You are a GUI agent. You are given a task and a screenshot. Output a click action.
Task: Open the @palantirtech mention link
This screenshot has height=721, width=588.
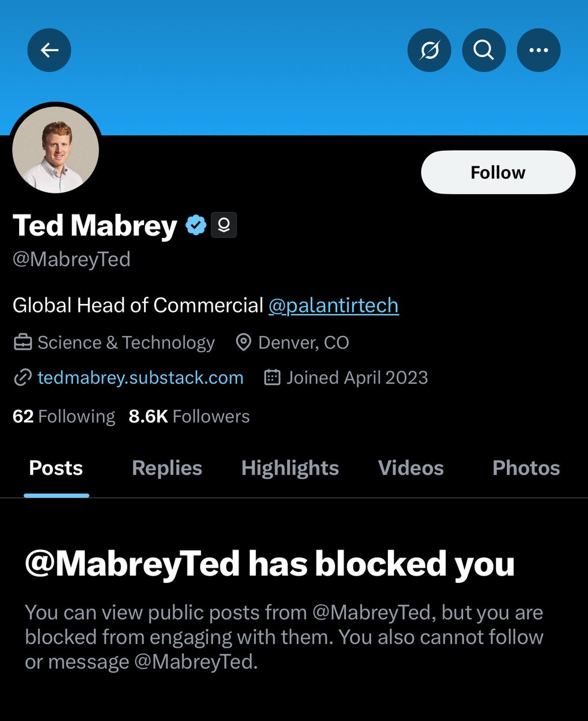click(333, 305)
